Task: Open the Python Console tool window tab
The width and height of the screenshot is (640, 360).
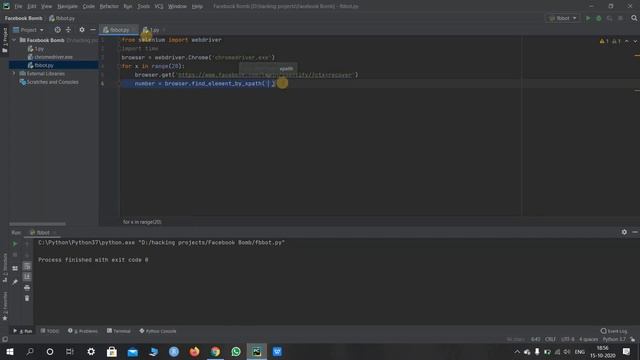Action: [x=158, y=331]
